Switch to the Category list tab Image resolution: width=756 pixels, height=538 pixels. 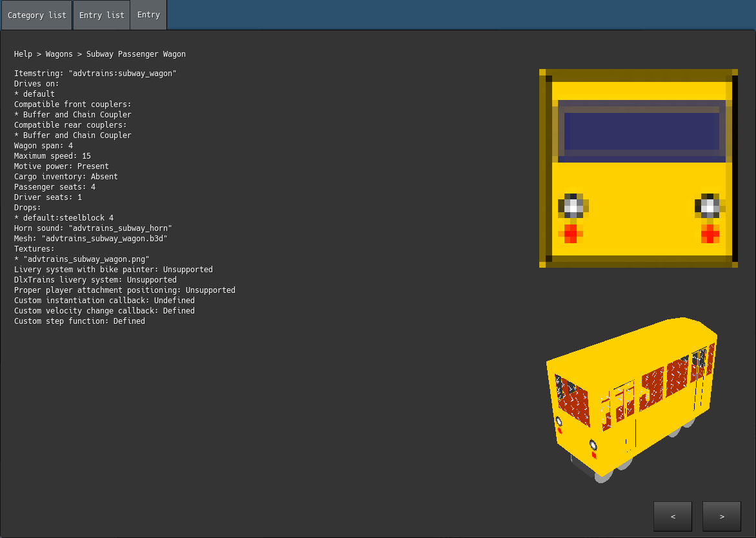coord(37,15)
